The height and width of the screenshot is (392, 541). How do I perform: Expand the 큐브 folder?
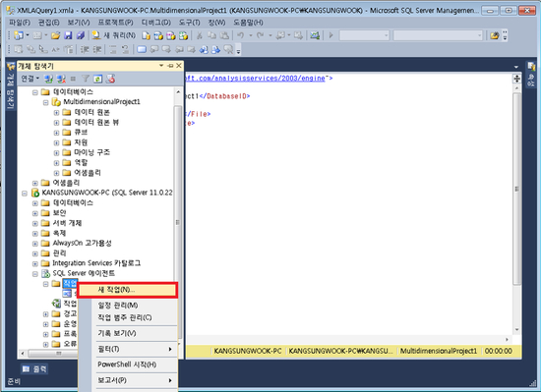(x=57, y=133)
